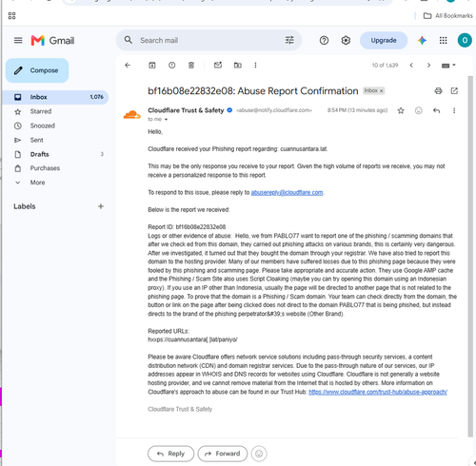Open the email in a new window

(454, 91)
